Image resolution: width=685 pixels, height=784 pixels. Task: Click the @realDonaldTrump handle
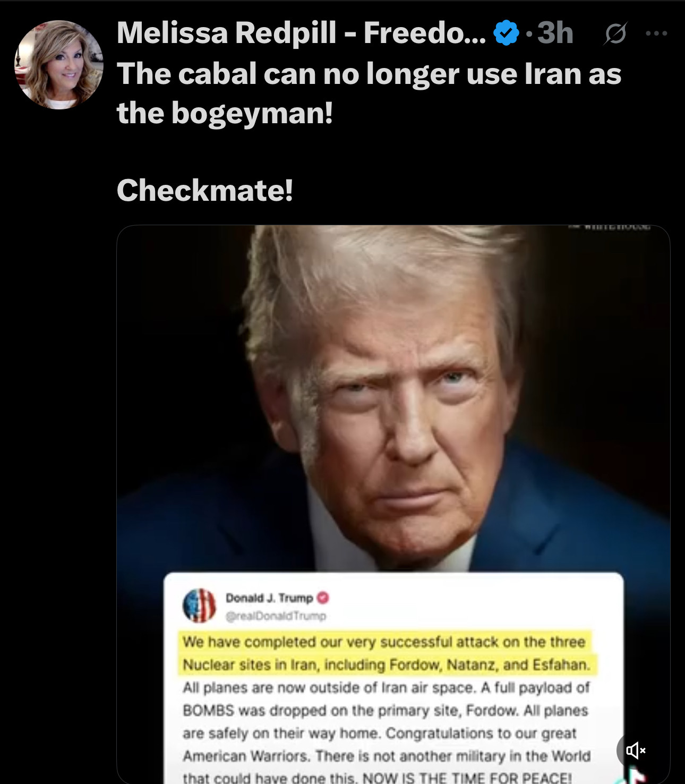tap(276, 616)
